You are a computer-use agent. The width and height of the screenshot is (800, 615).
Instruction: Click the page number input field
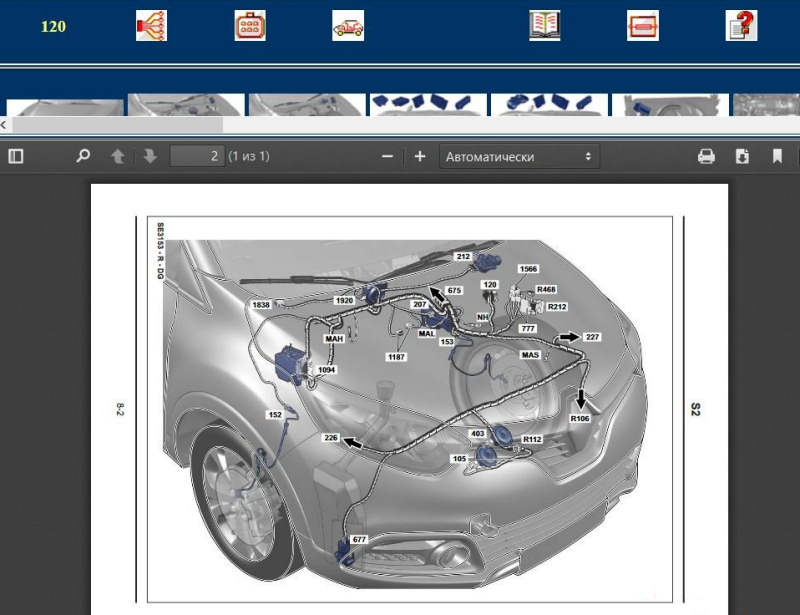pos(196,156)
